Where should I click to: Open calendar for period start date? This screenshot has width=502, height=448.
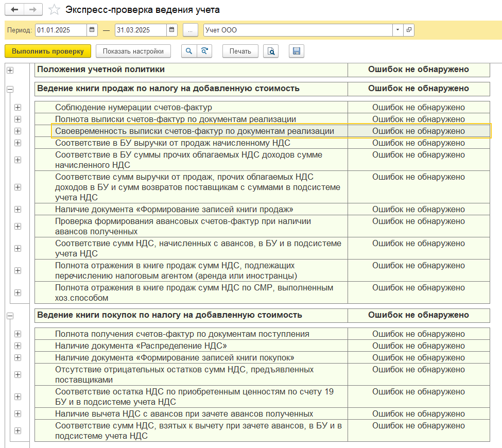[92, 30]
